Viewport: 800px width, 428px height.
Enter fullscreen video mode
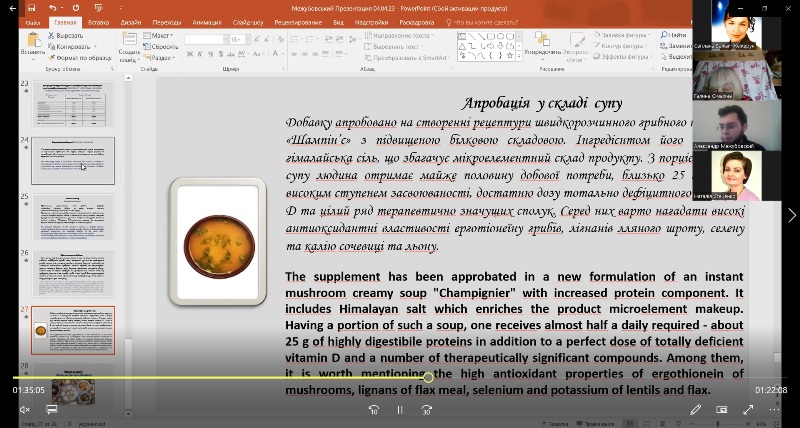point(748,409)
